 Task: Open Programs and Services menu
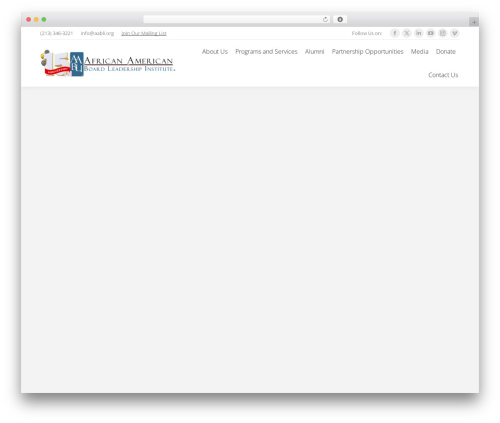click(x=266, y=52)
